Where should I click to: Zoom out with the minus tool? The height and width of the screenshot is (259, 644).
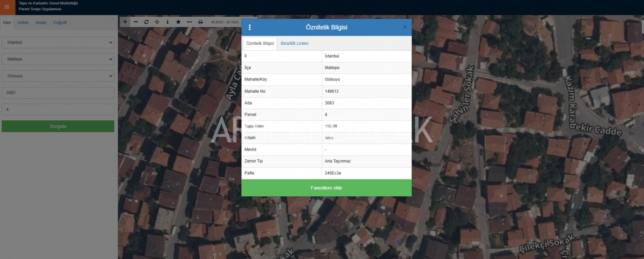[135, 22]
